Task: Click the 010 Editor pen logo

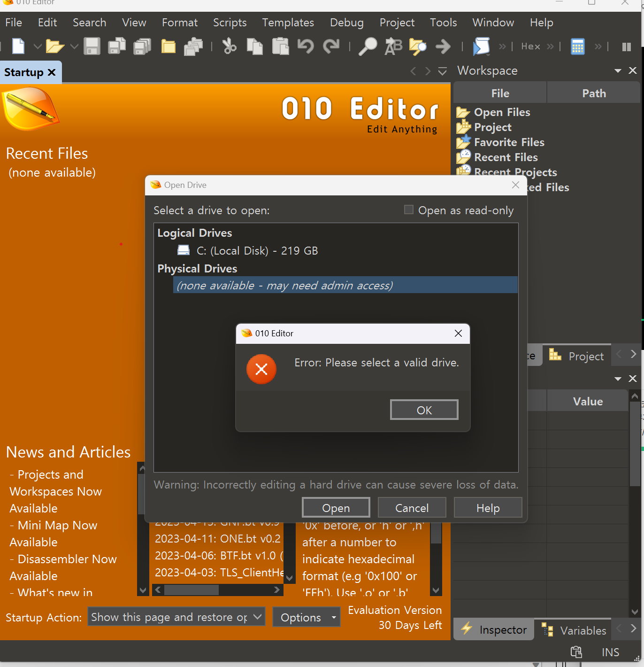Action: [x=31, y=109]
